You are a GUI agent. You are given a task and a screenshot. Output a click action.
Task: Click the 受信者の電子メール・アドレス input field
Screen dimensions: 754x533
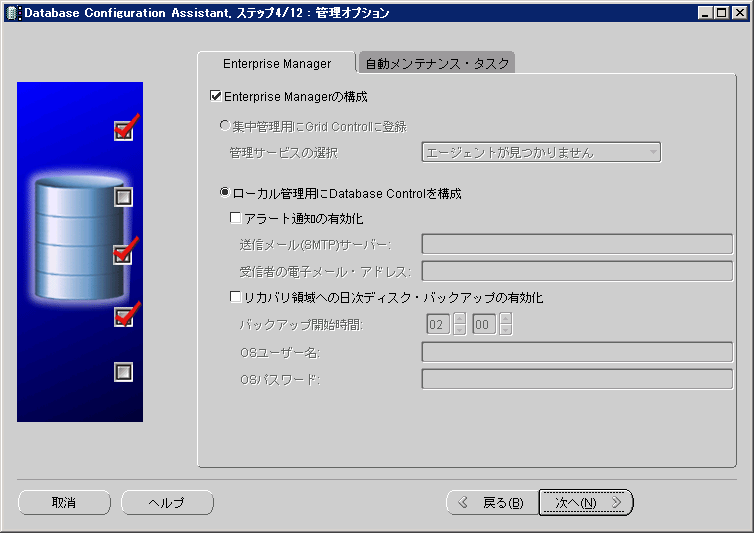[577, 271]
